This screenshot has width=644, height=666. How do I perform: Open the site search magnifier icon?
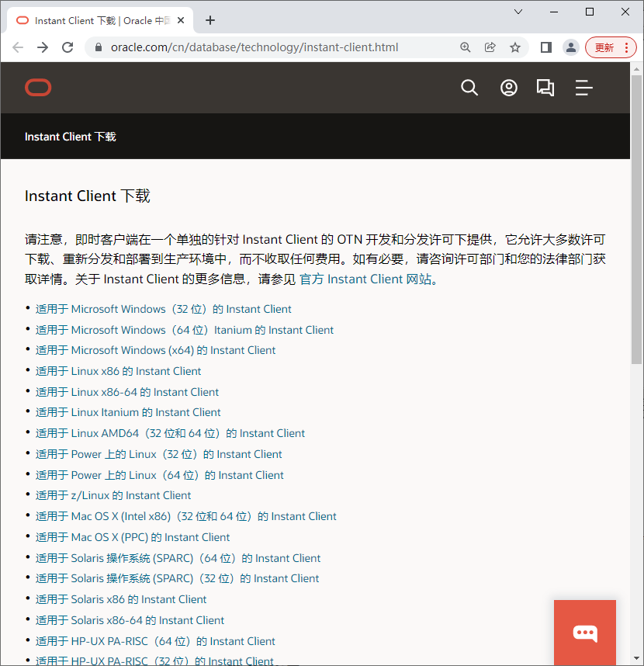tap(469, 88)
